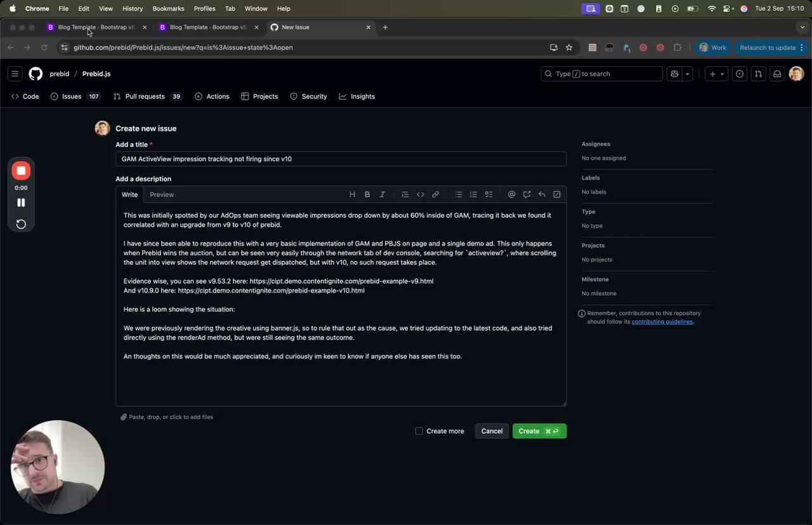Mention a user with the @ icon
Image resolution: width=812 pixels, height=525 pixels.
click(x=512, y=194)
